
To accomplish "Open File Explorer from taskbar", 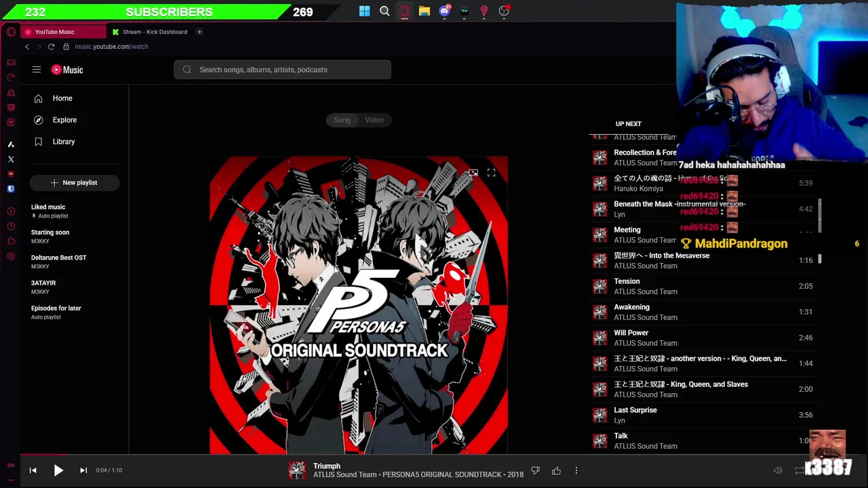I will pyautogui.click(x=424, y=11).
